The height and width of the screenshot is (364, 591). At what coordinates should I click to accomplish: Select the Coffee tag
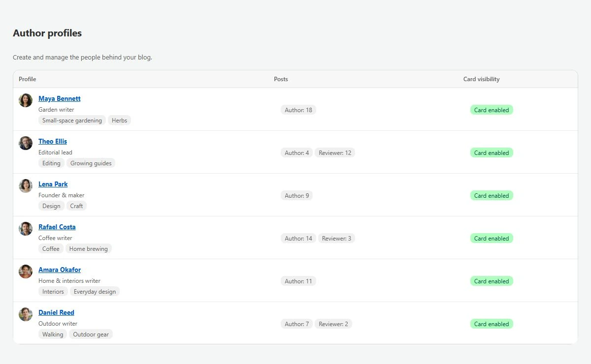coord(51,249)
